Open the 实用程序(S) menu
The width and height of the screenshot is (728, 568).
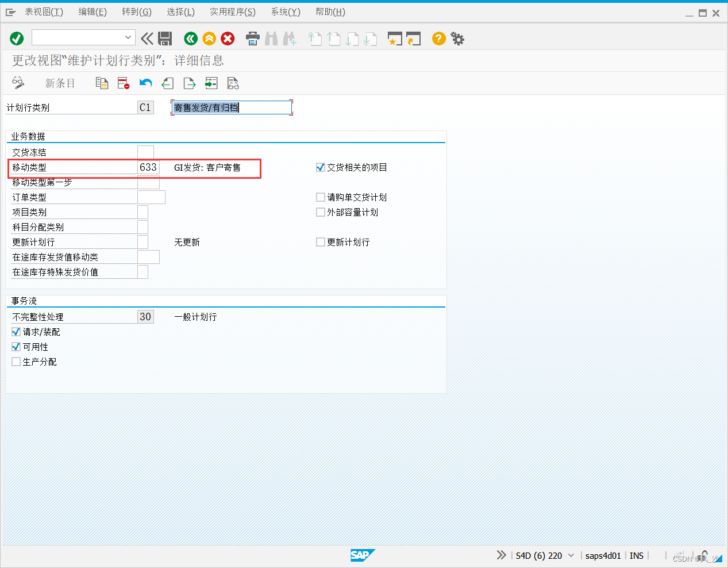232,11
